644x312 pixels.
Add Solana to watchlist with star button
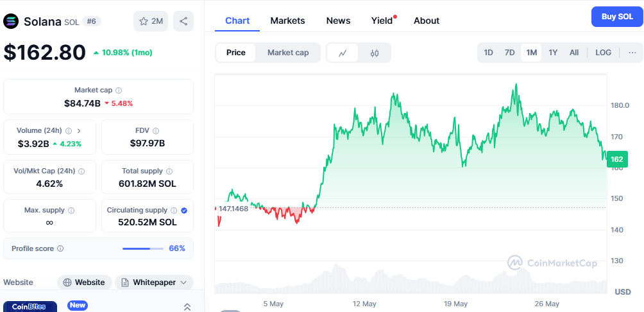tap(151, 21)
